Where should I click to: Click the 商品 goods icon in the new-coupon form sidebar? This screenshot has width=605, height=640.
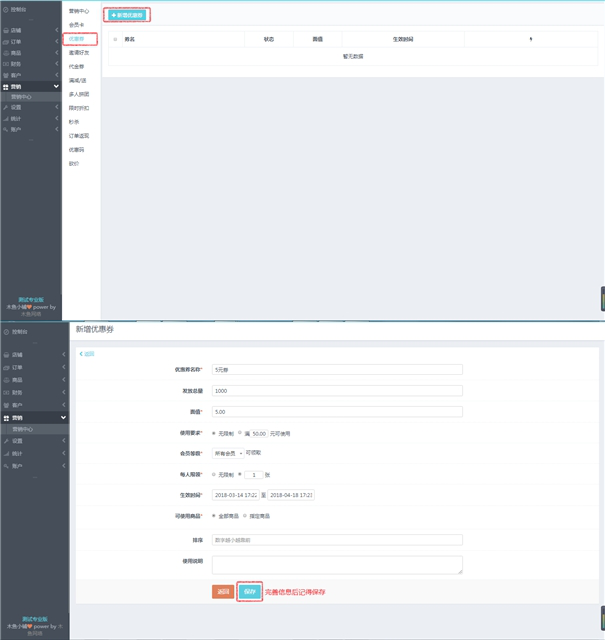(6, 380)
